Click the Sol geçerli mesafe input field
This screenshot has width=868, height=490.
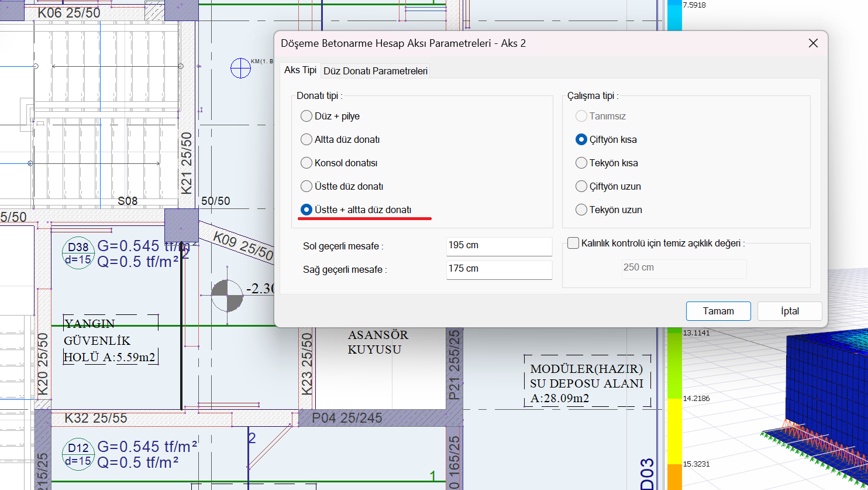(498, 246)
